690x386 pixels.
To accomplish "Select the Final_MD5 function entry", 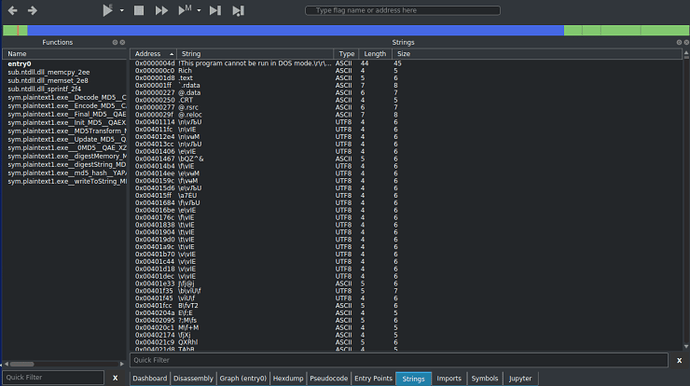I will pos(65,114).
